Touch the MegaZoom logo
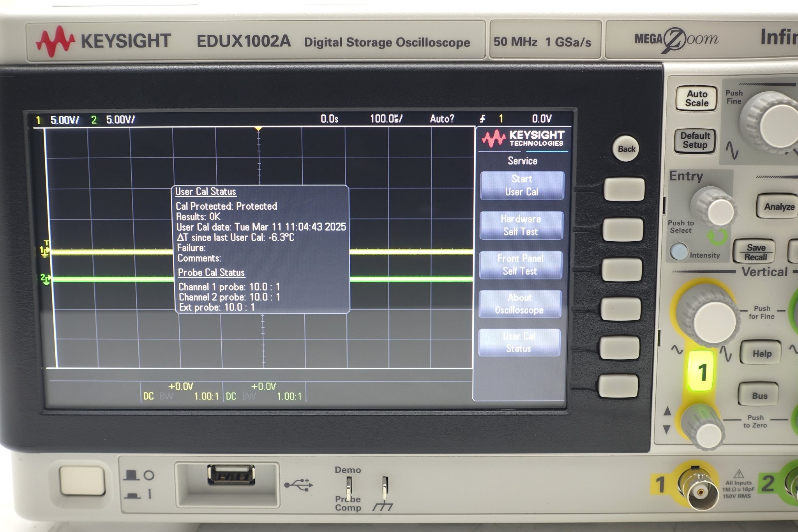Viewport: 798px width, 532px height. coord(676,39)
